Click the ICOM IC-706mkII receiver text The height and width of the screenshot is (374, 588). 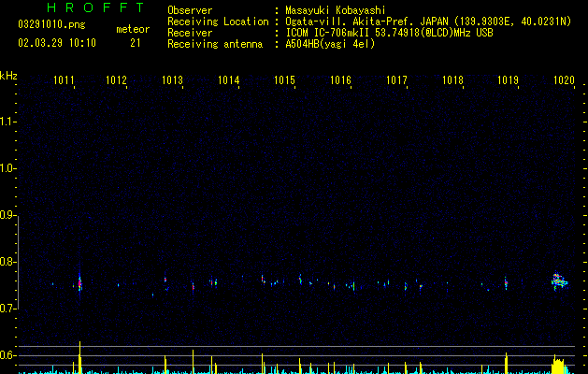click(389, 33)
